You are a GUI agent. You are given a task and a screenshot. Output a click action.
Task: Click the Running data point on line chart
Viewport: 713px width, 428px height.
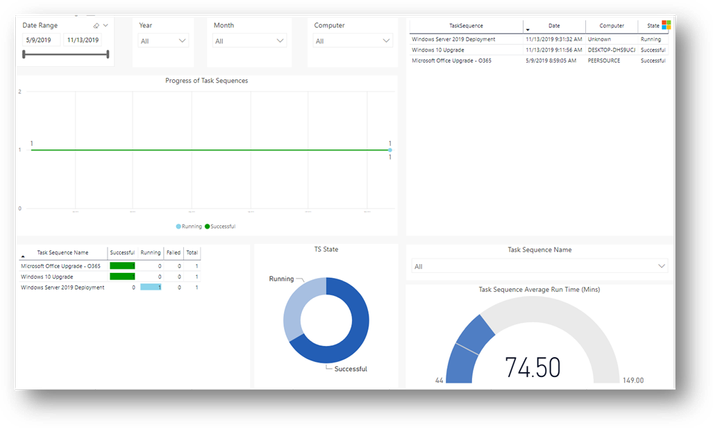click(x=390, y=150)
